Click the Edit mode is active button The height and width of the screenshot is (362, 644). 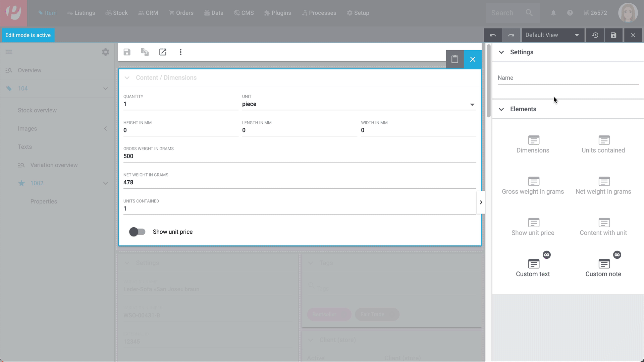(x=28, y=35)
